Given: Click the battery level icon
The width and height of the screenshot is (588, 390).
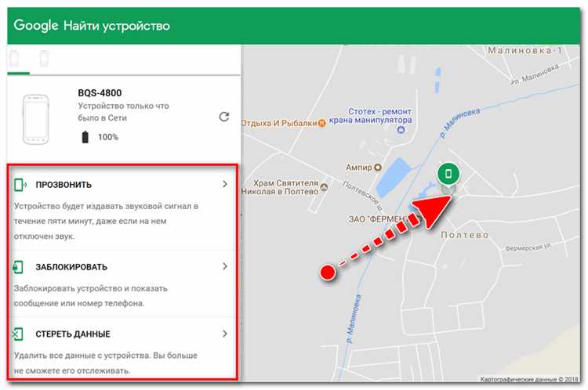Looking at the screenshot, I should (85, 137).
